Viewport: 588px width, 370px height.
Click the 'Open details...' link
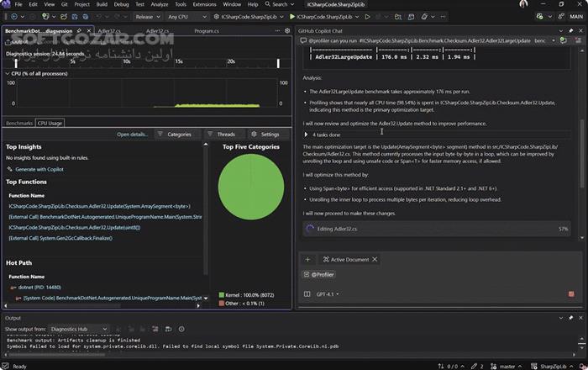[132, 134]
